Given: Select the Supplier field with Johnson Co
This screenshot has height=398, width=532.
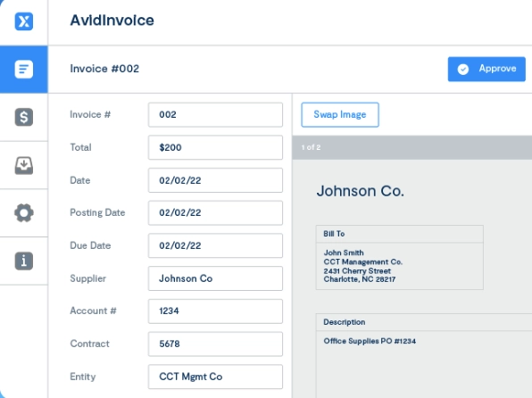Looking at the screenshot, I should click(215, 278).
